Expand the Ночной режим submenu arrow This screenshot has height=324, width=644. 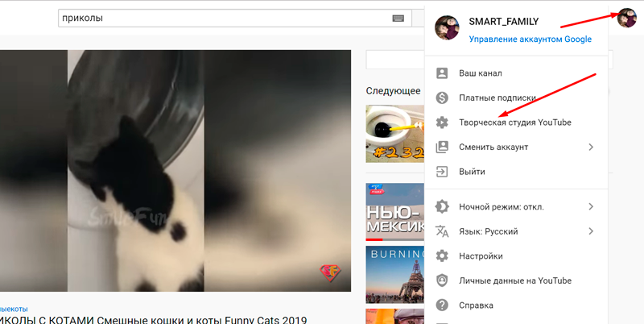click(x=591, y=206)
